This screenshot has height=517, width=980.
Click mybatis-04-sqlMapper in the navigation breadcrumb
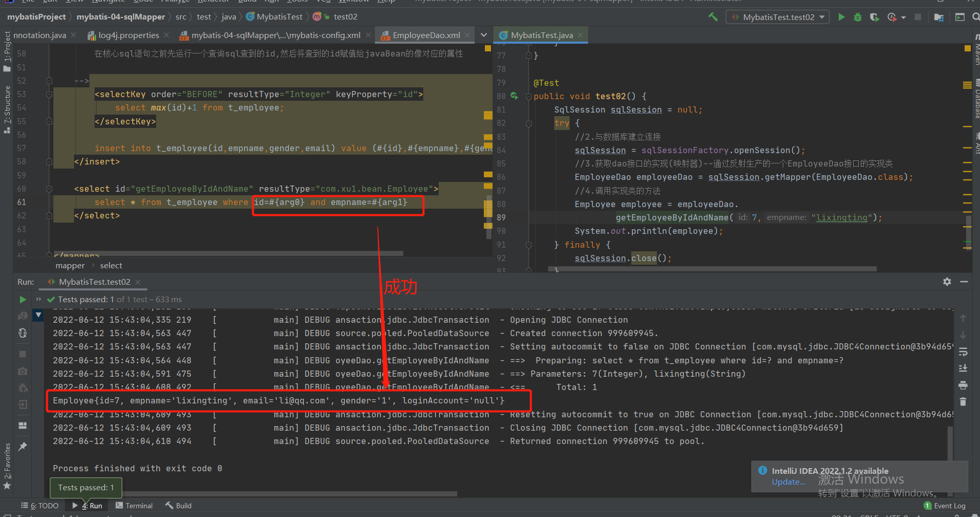(x=121, y=17)
